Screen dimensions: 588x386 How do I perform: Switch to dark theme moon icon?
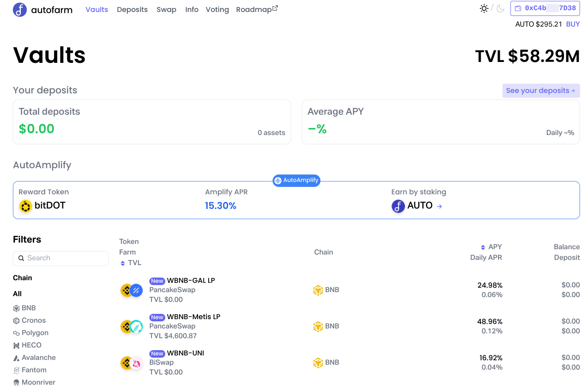(x=500, y=8)
